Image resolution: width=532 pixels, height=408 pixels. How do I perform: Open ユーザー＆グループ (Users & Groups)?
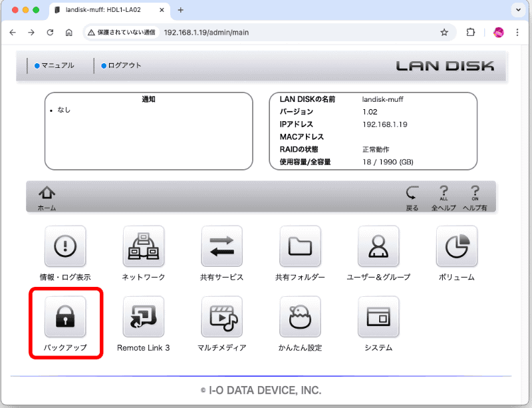point(378,246)
